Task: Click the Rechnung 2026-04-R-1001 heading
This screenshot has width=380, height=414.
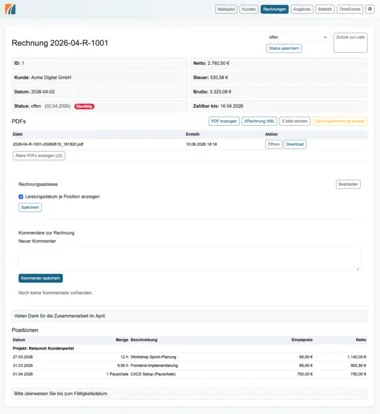Action: (x=60, y=43)
